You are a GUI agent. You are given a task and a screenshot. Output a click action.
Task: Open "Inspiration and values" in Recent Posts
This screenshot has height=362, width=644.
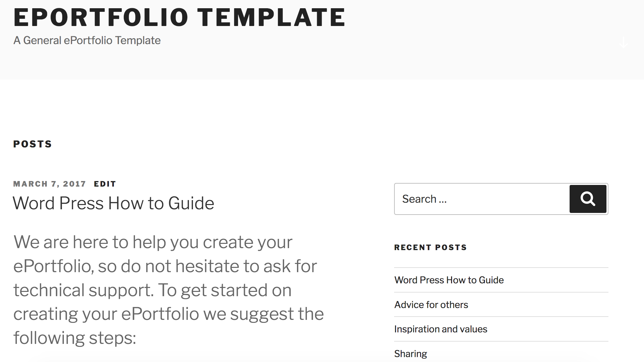441,329
